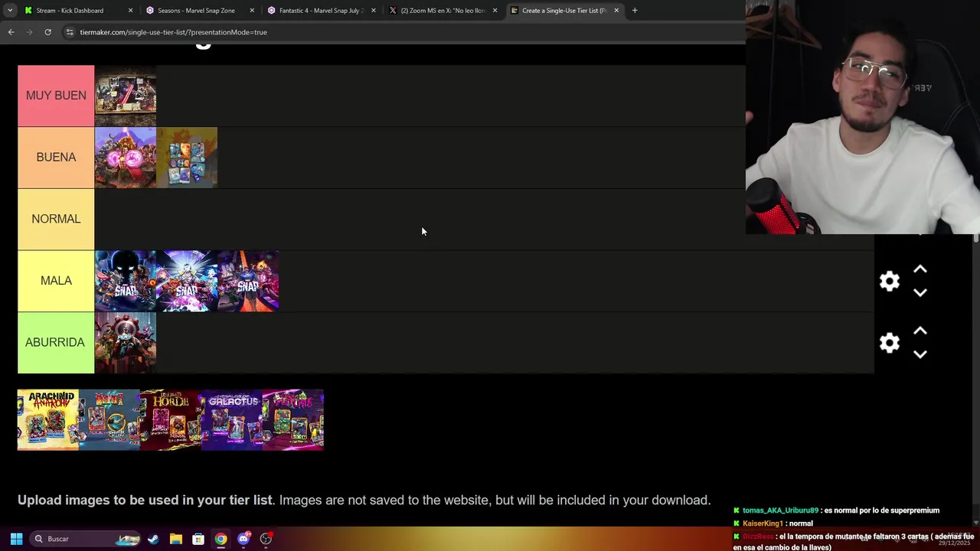This screenshot has width=980, height=551.
Task: Click the MUY BUEN tier label
Action: pyautogui.click(x=56, y=96)
